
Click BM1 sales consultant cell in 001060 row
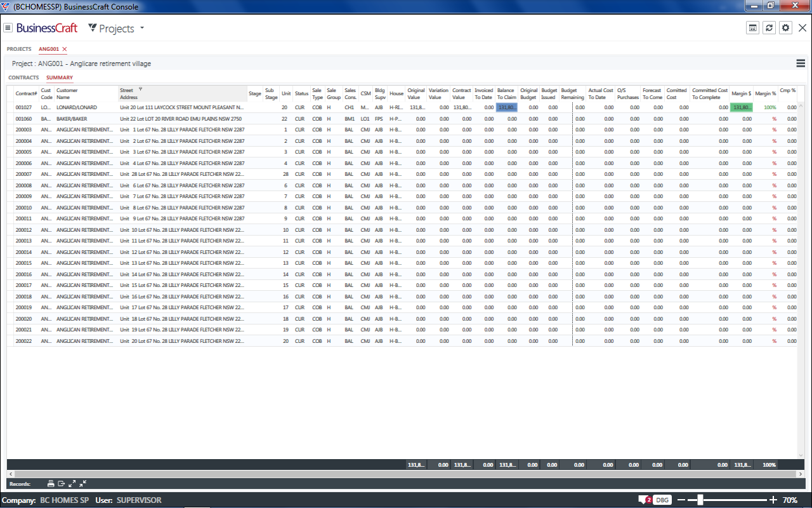(350, 119)
